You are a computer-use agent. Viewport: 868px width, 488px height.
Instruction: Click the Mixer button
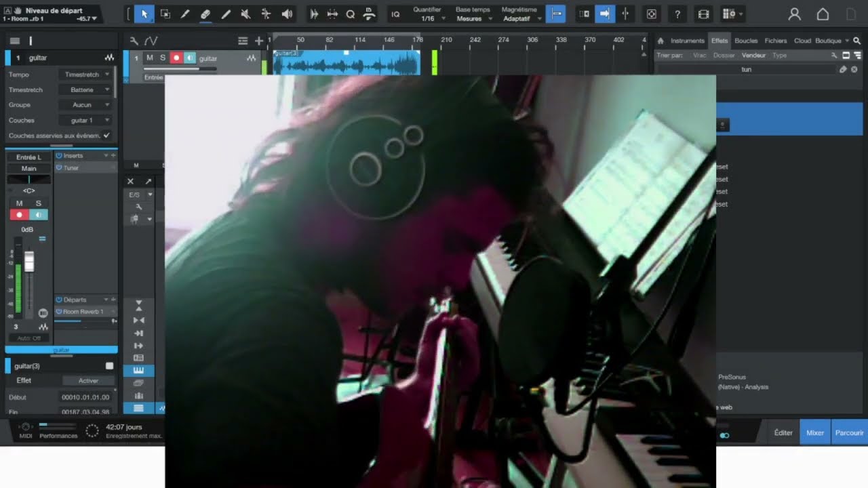[815, 432]
